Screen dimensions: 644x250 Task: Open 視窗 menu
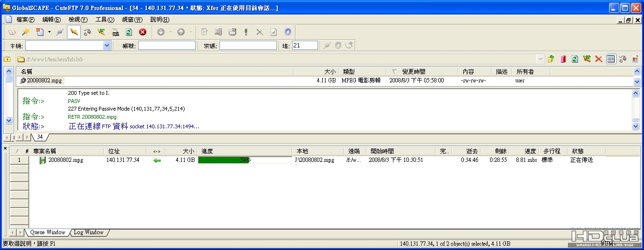point(132,20)
